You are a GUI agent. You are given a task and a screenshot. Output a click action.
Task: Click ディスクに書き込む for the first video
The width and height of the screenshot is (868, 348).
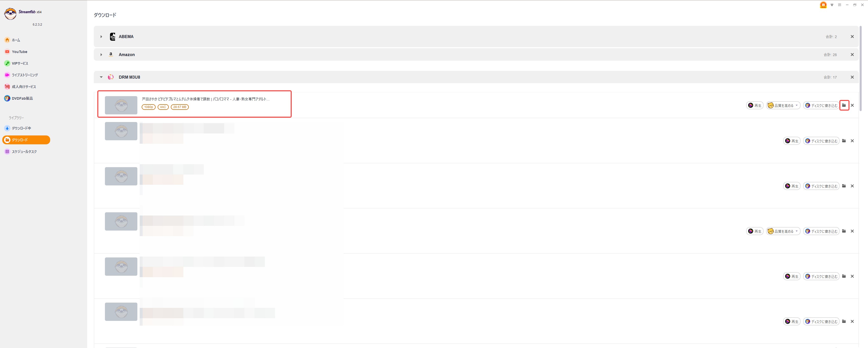point(821,106)
